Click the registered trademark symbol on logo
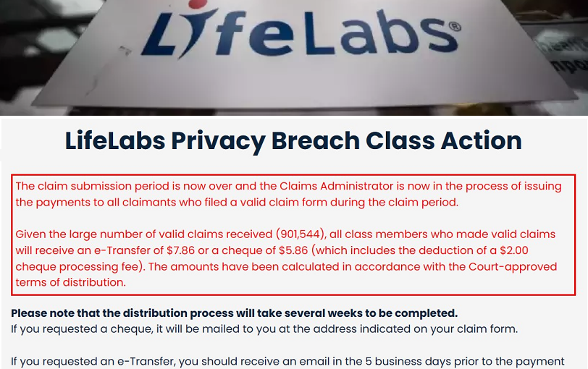The width and height of the screenshot is (588, 369). coord(455,27)
